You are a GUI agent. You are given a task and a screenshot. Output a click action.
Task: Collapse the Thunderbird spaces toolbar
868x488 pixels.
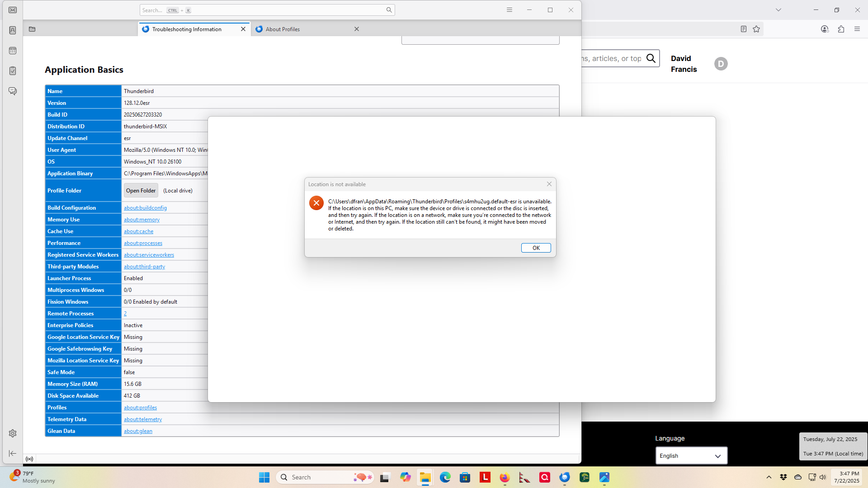tap(13, 453)
